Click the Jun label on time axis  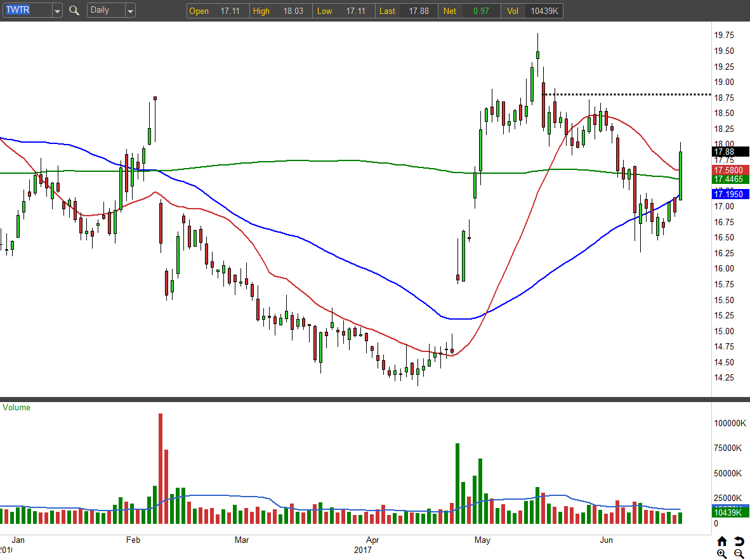pos(606,540)
